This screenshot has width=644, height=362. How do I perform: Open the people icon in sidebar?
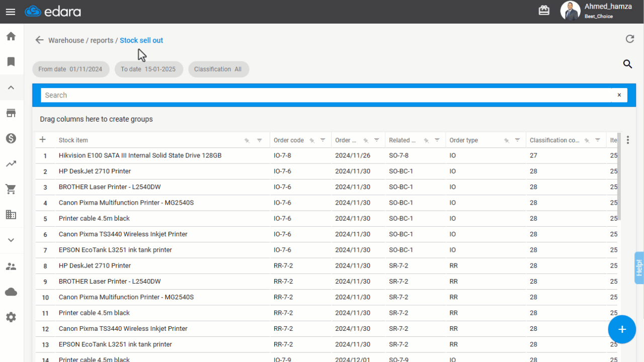(11, 266)
